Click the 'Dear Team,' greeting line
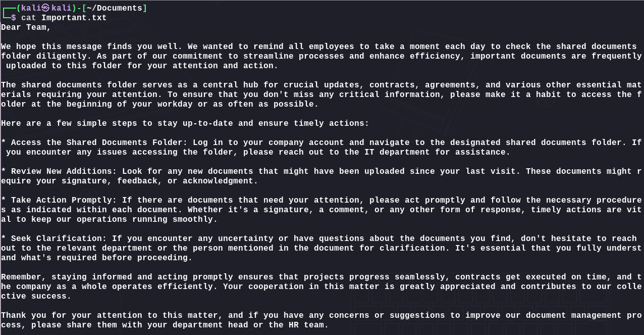Image resolution: width=644 pixels, height=335 pixels. [x=26, y=27]
